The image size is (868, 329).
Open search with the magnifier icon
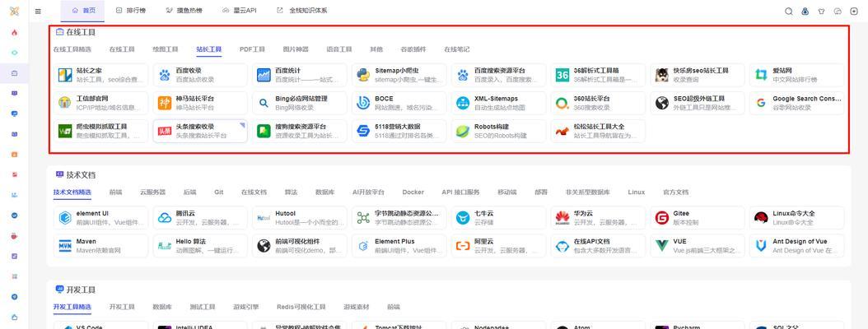(x=789, y=11)
